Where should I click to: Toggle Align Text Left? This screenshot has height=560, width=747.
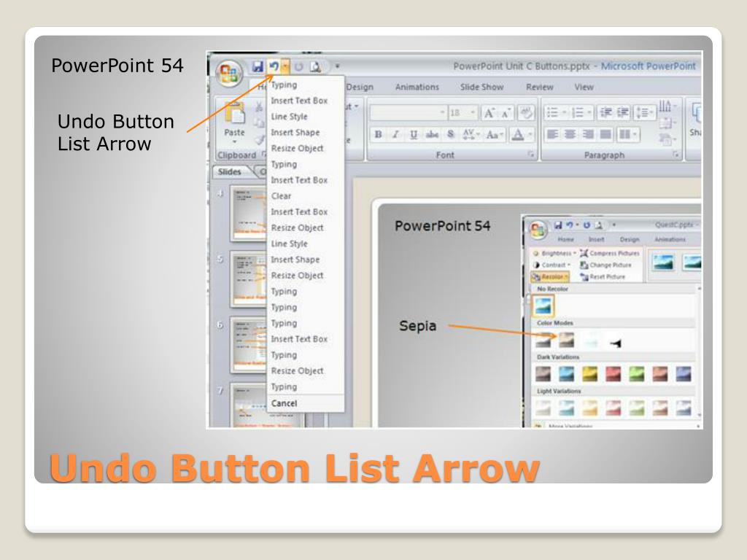click(x=552, y=134)
